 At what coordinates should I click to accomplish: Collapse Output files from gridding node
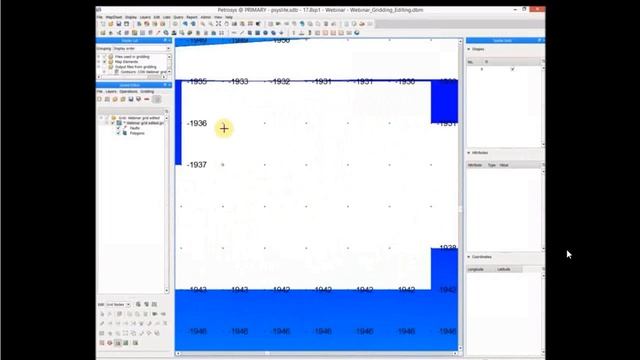98,67
